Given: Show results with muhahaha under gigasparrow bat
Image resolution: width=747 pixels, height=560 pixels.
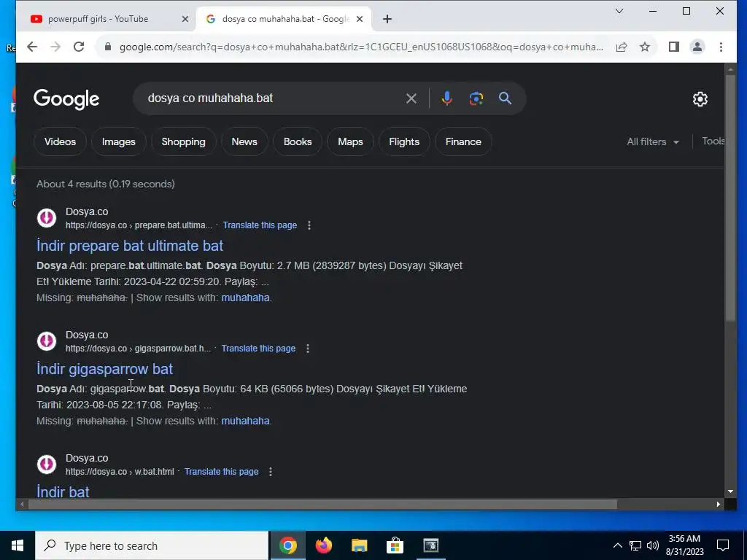Looking at the screenshot, I should pos(245,421).
